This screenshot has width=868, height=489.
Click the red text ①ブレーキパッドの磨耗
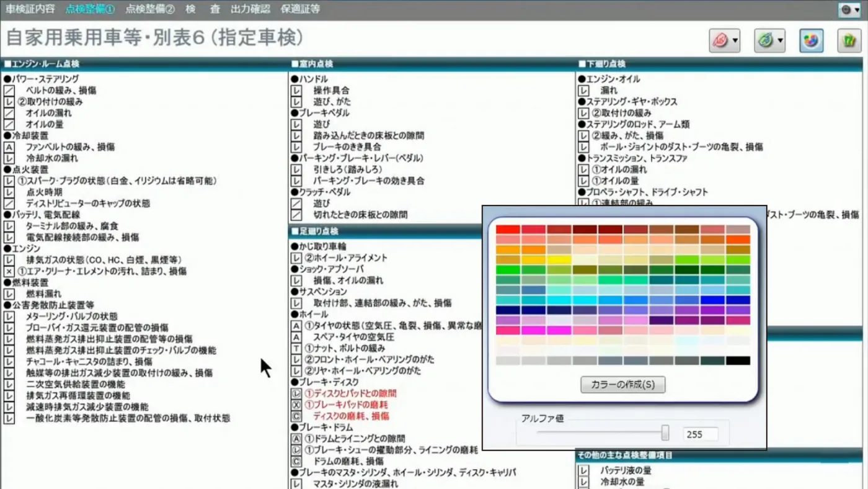coord(347,405)
